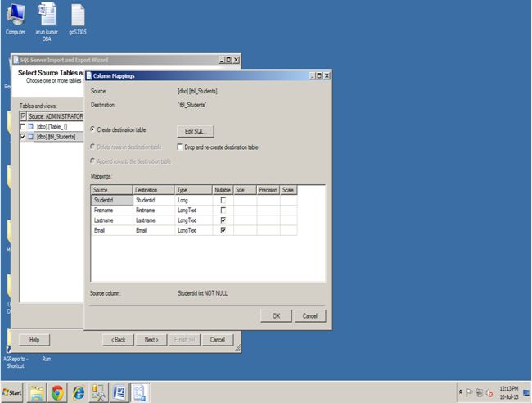Select the Studentid source cell

coord(112,200)
